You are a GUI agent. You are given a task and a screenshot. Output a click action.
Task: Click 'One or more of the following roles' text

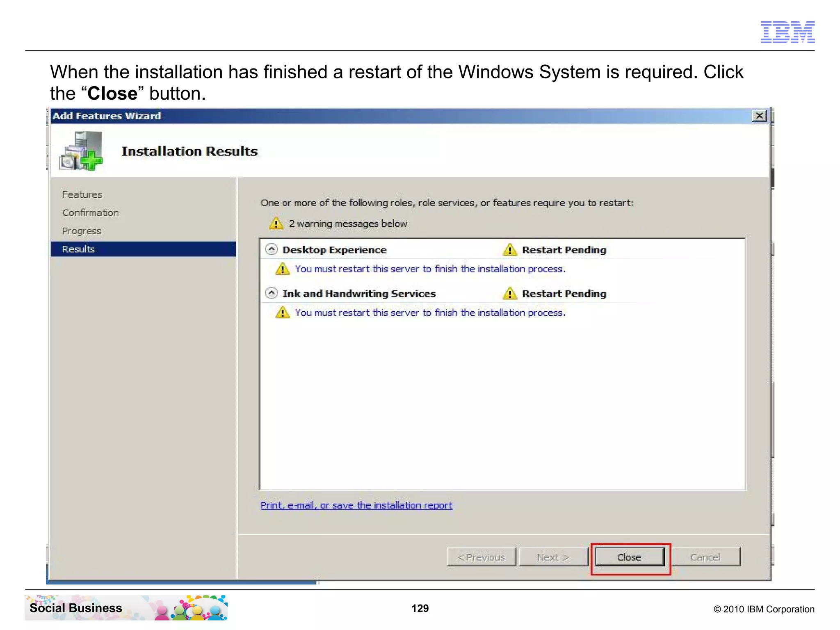[x=447, y=203]
